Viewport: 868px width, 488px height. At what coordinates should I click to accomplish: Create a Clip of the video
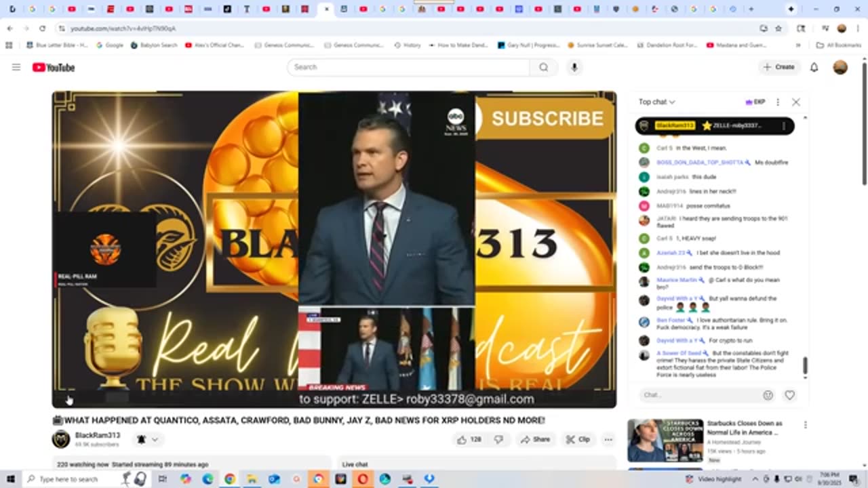pyautogui.click(x=578, y=439)
